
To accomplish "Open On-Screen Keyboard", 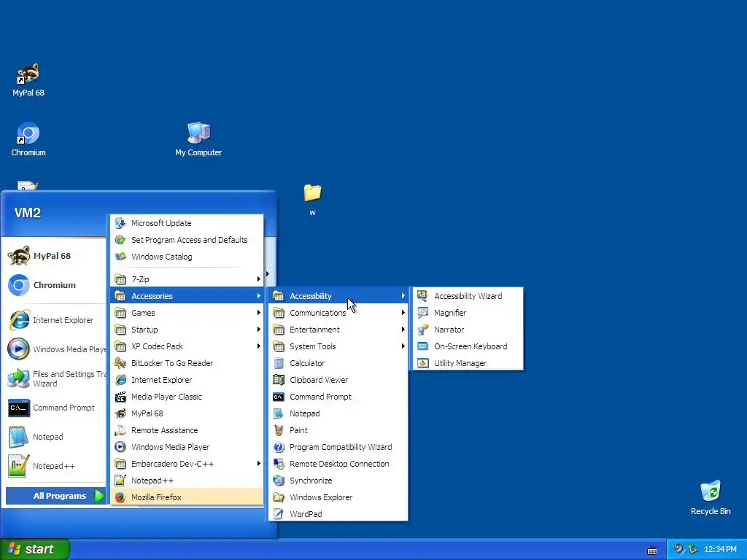I will click(x=468, y=346).
